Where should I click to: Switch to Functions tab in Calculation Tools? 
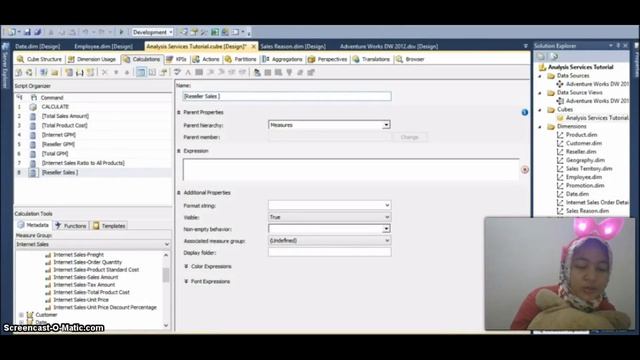point(71,226)
